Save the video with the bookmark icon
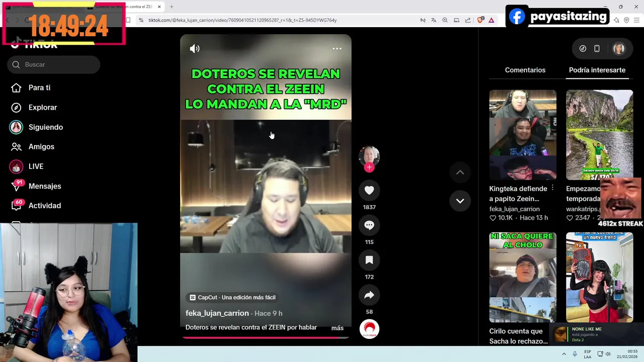The width and height of the screenshot is (644, 362). pos(369,260)
